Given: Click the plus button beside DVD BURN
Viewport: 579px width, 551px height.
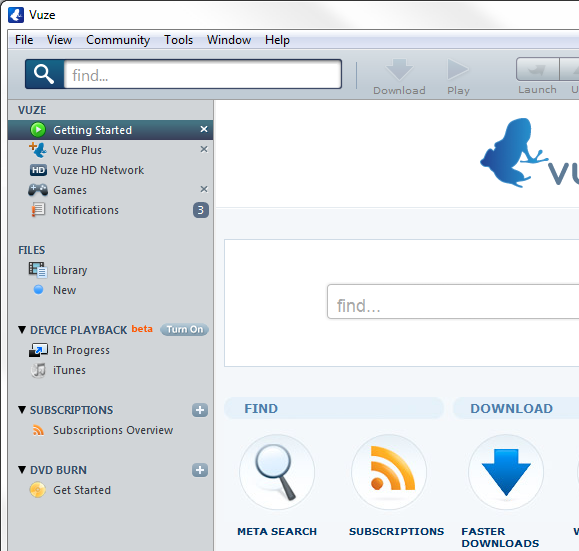Looking at the screenshot, I should pyautogui.click(x=200, y=470).
